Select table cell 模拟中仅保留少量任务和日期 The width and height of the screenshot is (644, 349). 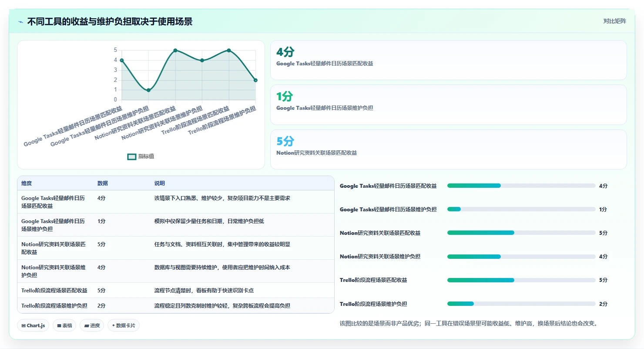[x=209, y=221]
